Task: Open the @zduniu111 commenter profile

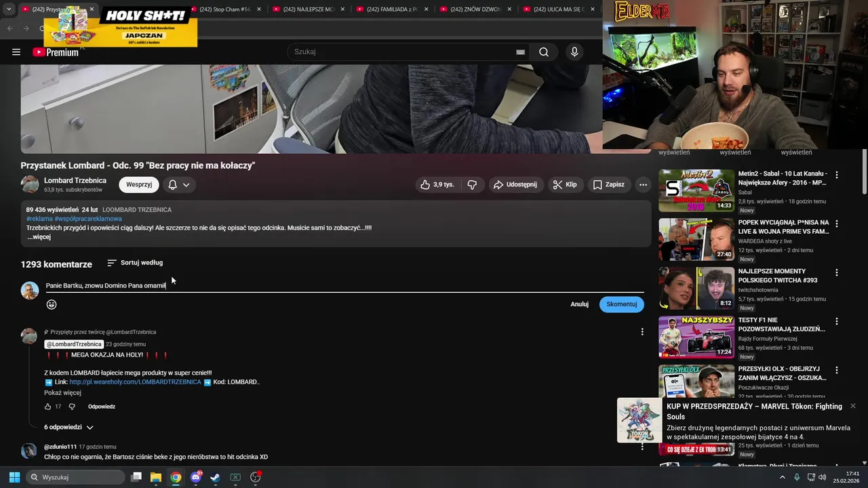Action: (60, 447)
